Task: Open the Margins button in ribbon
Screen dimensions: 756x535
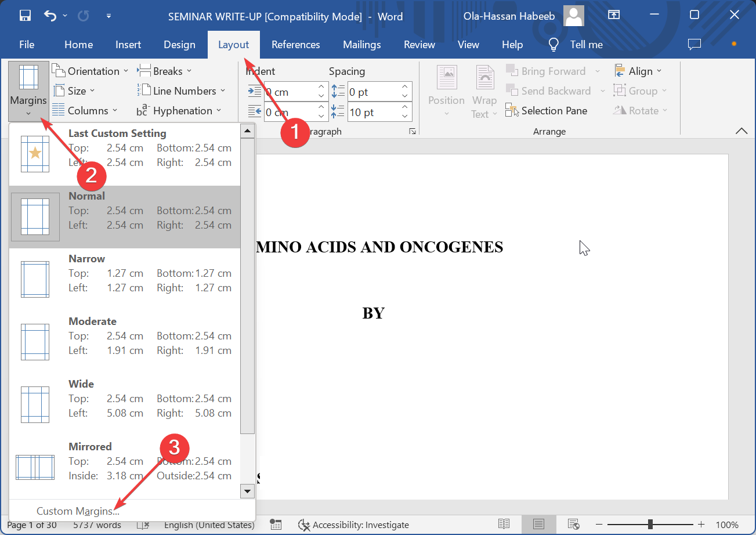Action: 28,91
